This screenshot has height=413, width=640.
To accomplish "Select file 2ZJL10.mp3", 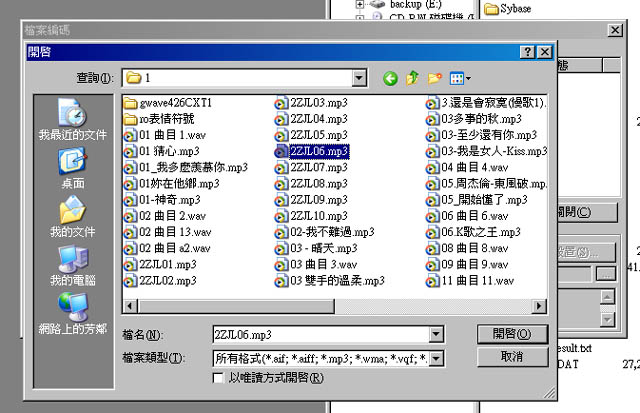I will (311, 216).
